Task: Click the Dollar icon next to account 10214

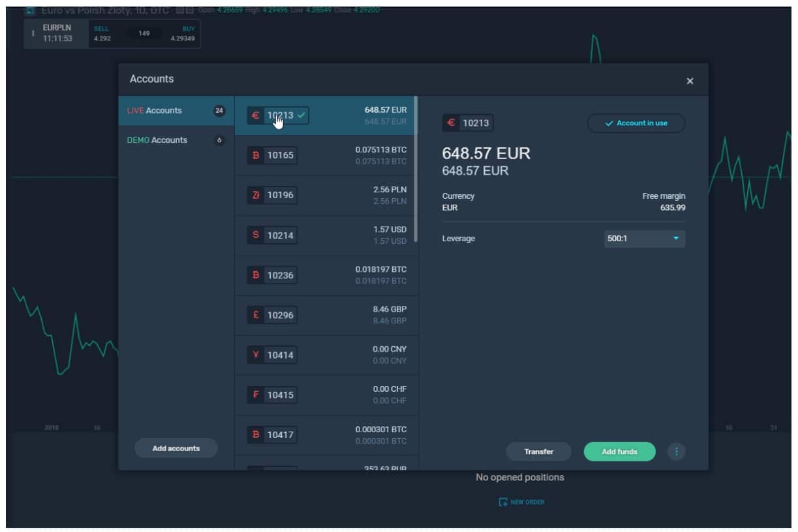Action: (256, 235)
